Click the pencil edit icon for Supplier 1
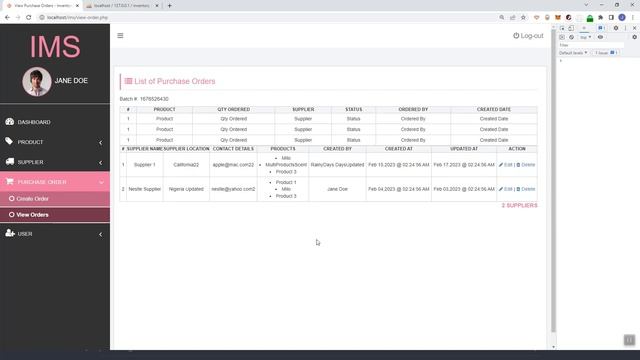The image size is (640, 360). click(501, 165)
